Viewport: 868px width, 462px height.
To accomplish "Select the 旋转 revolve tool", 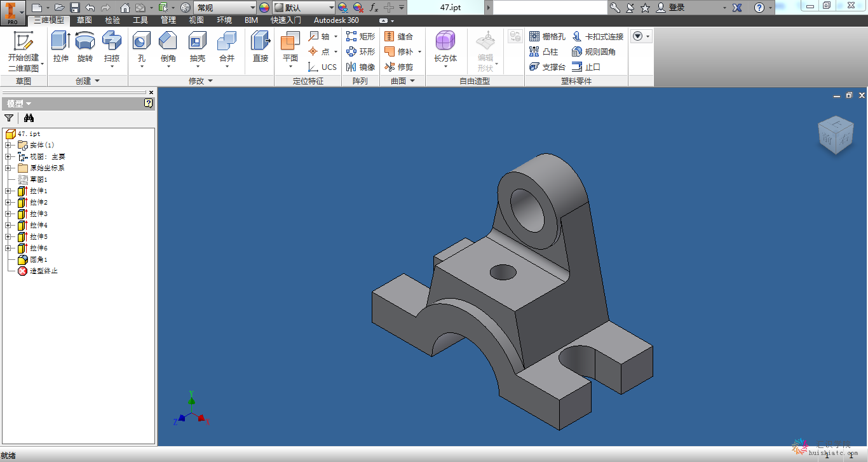I will tap(85, 48).
